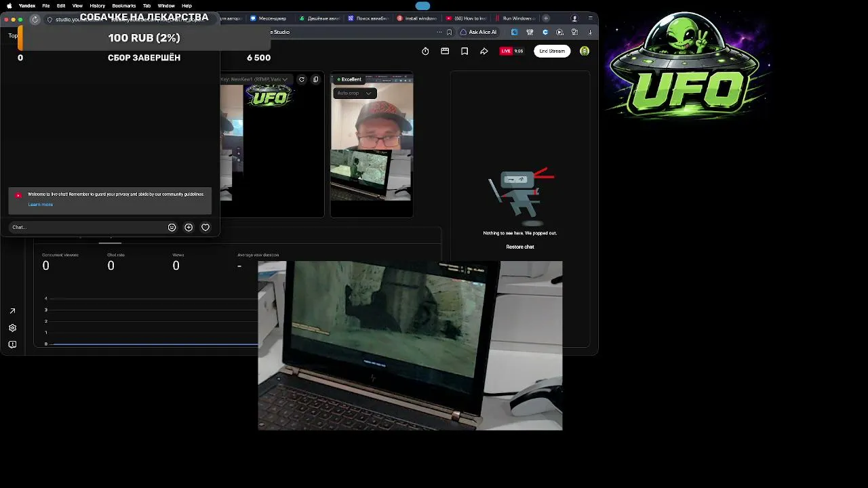Screen dimensions: 868x488
Task: Open Ask Alice AI assistant
Action: click(x=479, y=32)
